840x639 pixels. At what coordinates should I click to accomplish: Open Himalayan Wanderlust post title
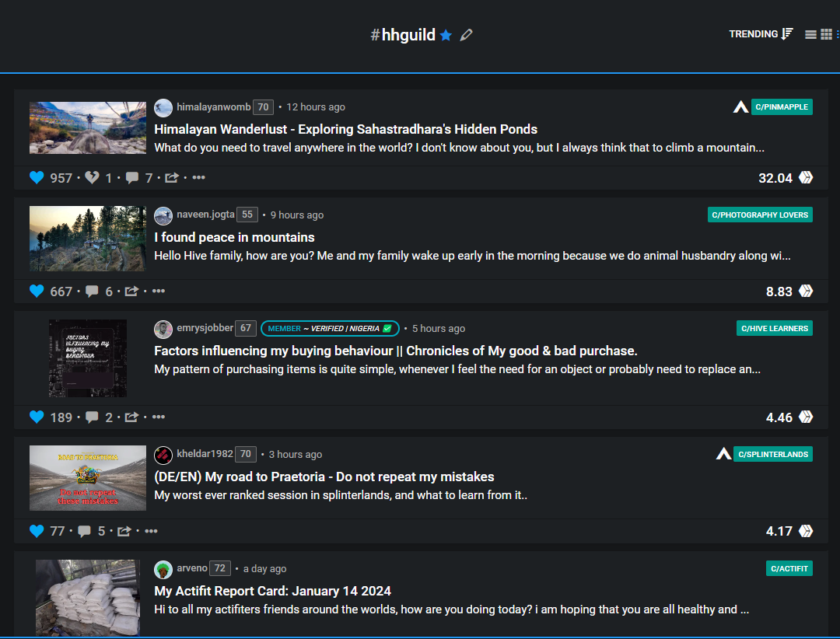[345, 129]
